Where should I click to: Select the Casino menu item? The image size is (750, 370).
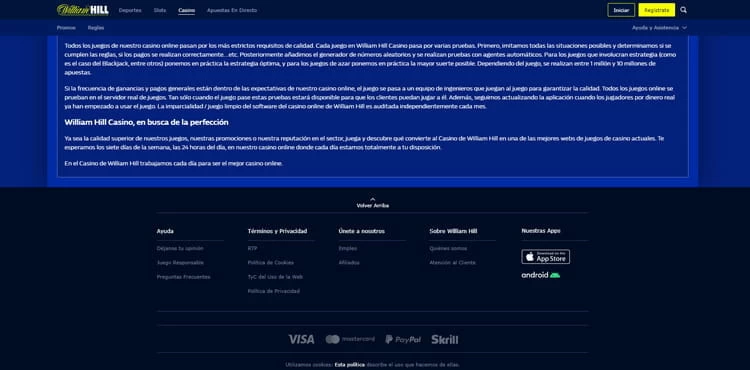[x=187, y=10]
